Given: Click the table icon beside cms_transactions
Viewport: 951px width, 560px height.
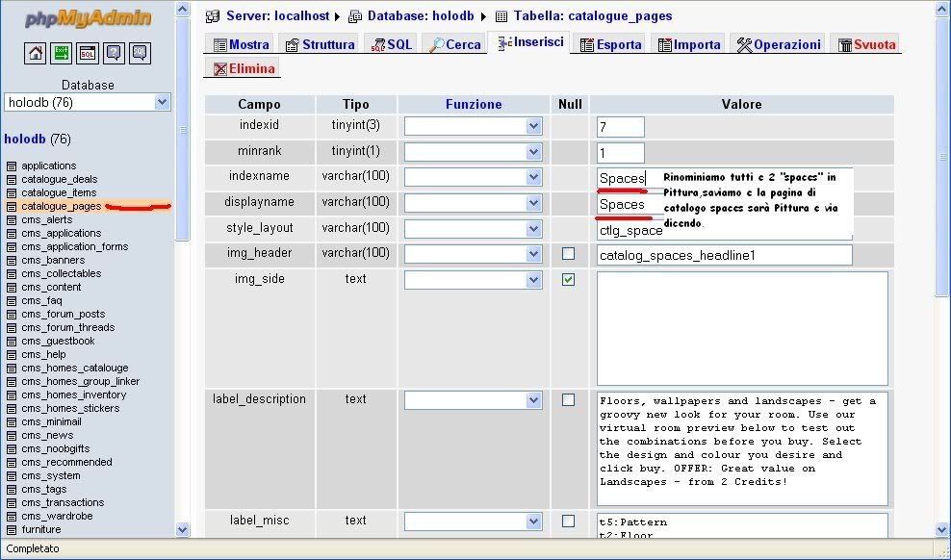Looking at the screenshot, I should (x=11, y=503).
